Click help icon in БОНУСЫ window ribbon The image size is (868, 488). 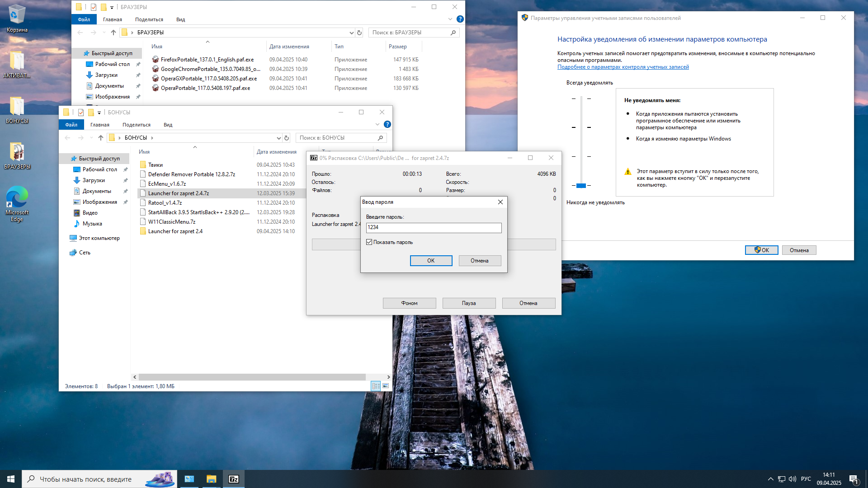[387, 124]
